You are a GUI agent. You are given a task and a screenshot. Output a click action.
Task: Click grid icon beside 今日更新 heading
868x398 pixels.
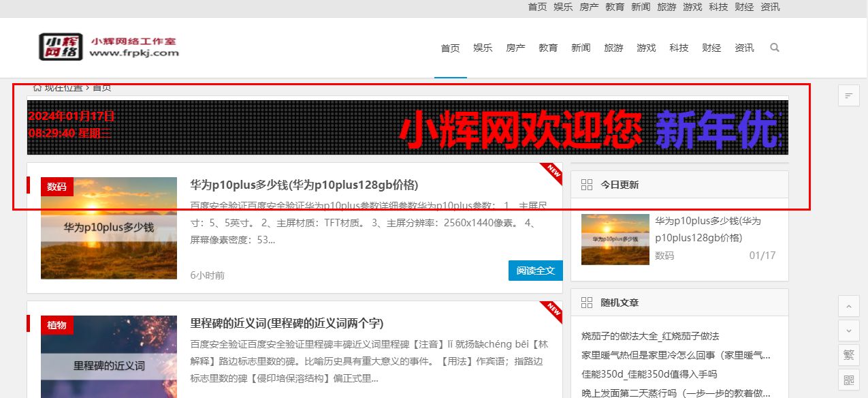[587, 185]
